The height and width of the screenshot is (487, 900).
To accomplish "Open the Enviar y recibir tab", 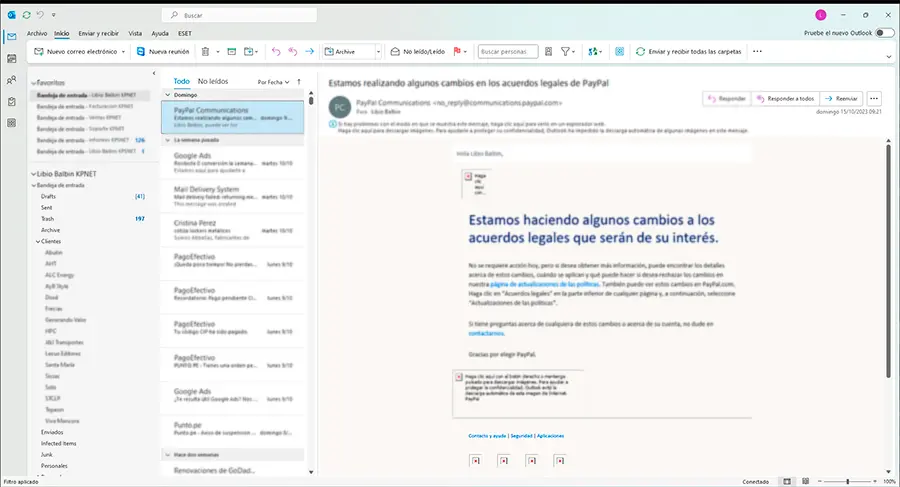I will coord(99,33).
